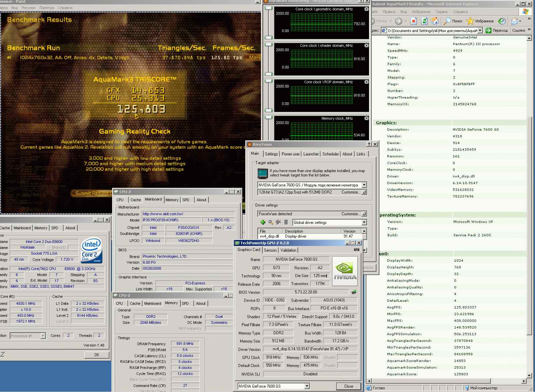Viewport: 535px width, 392px height.
Task: Click the Intel Core 2 Duo E8600 name field
Action: [44, 242]
